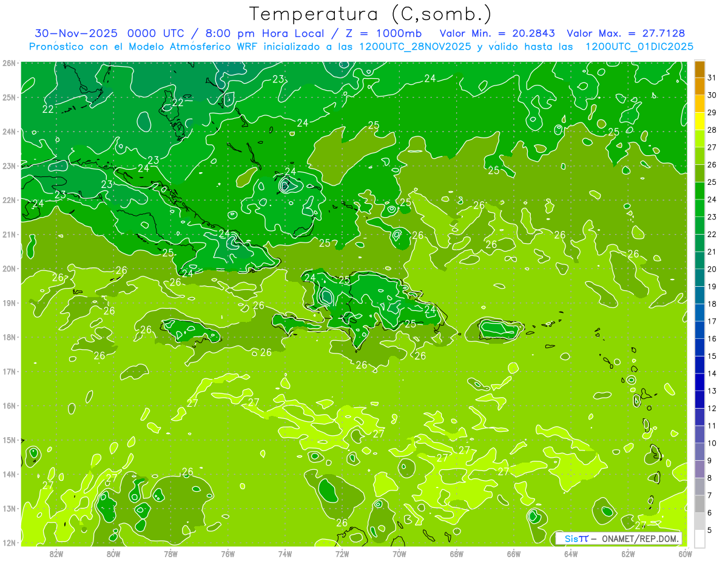Select the "Valor Max. = 27.7128" value

pos(625,33)
